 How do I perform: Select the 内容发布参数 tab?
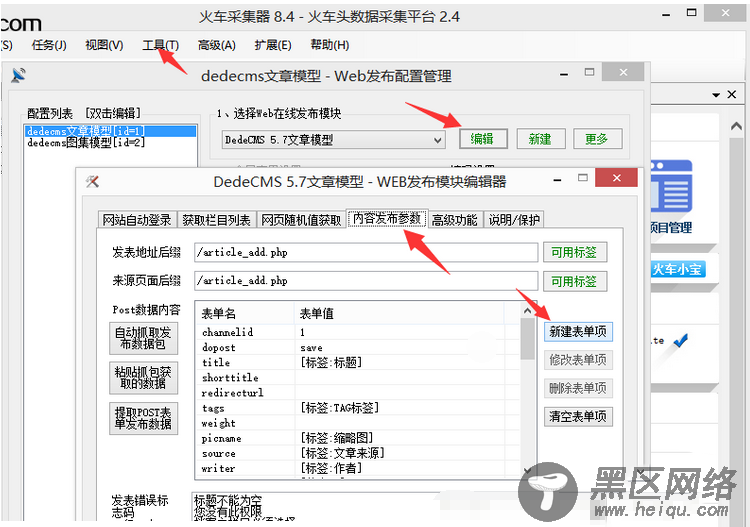coord(387,219)
